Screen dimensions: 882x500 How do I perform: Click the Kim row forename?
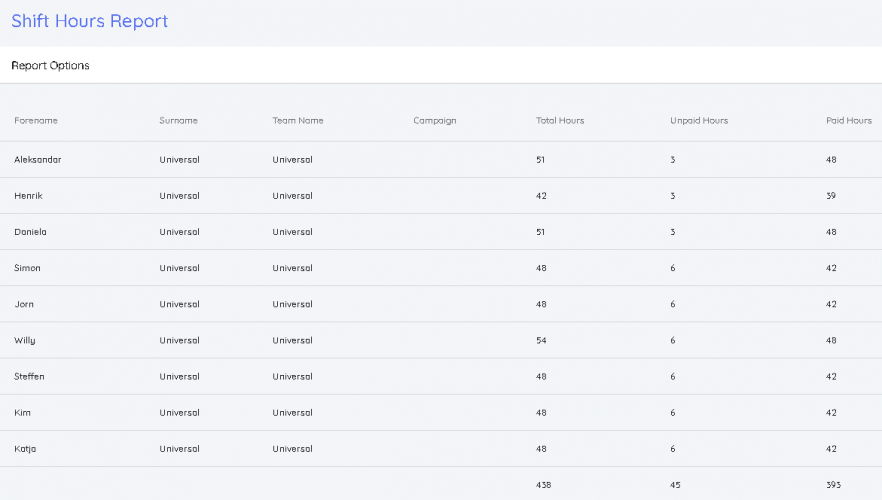[22, 413]
